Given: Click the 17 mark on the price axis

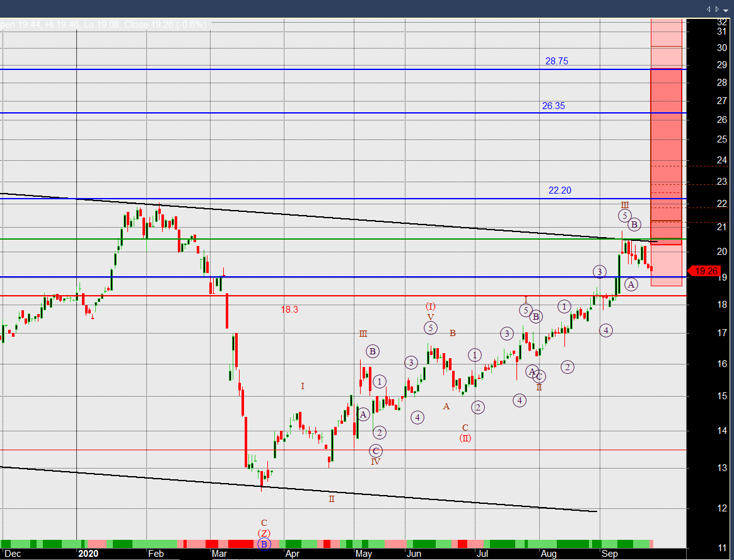Looking at the screenshot, I should tap(722, 333).
